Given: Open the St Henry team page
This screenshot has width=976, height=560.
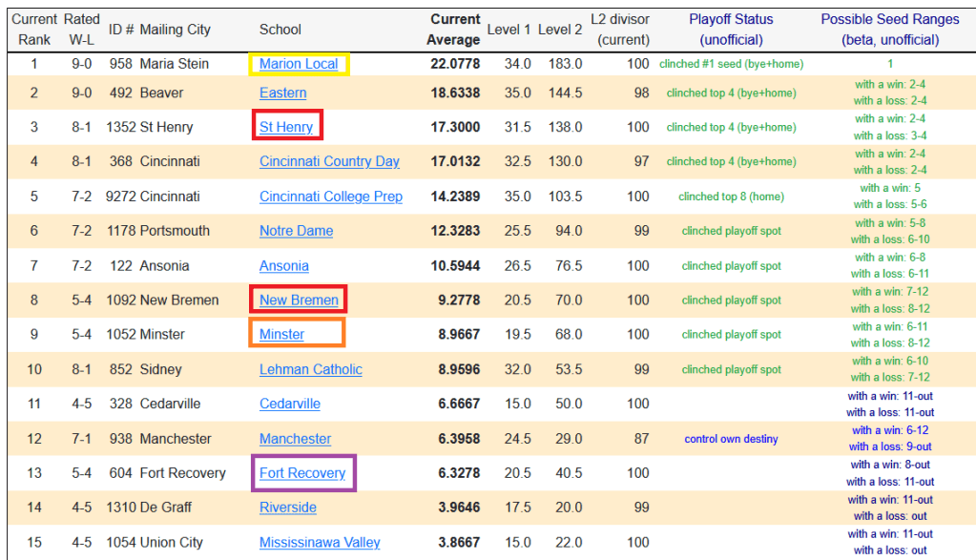Looking at the screenshot, I should click(x=286, y=127).
